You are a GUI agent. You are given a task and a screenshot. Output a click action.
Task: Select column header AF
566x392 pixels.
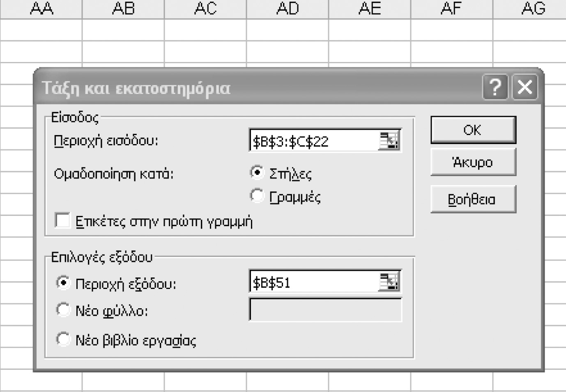[x=452, y=9]
